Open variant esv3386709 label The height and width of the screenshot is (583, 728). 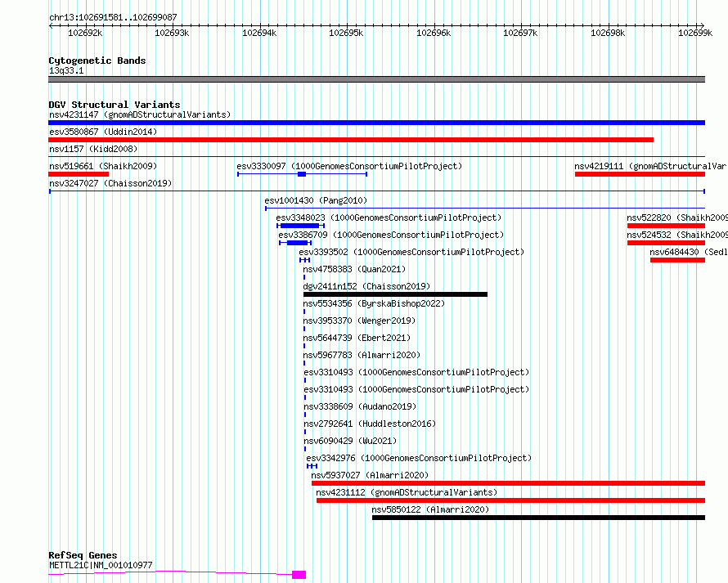[x=391, y=235]
